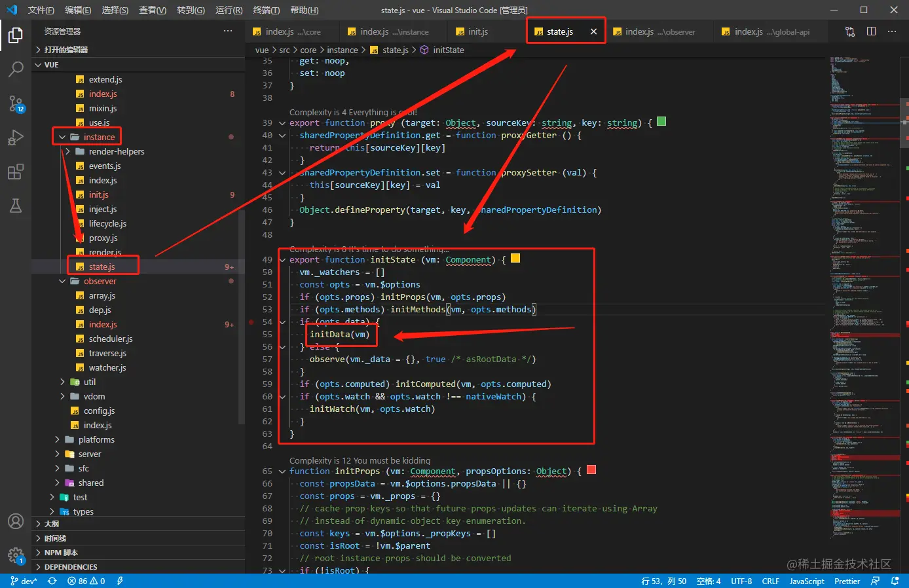
Task: Expand the NPM 脚本 section
Action: point(61,553)
